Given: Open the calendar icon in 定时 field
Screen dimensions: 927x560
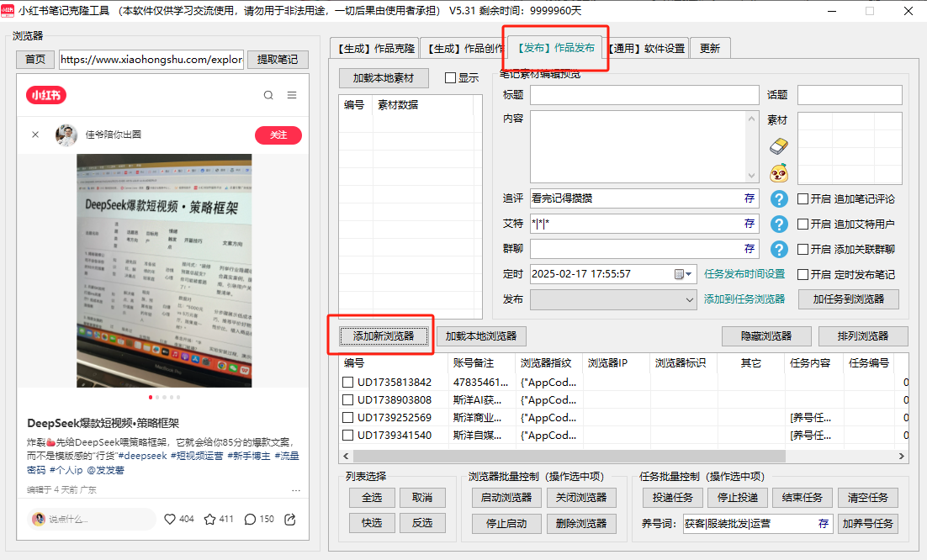Looking at the screenshot, I should point(679,274).
